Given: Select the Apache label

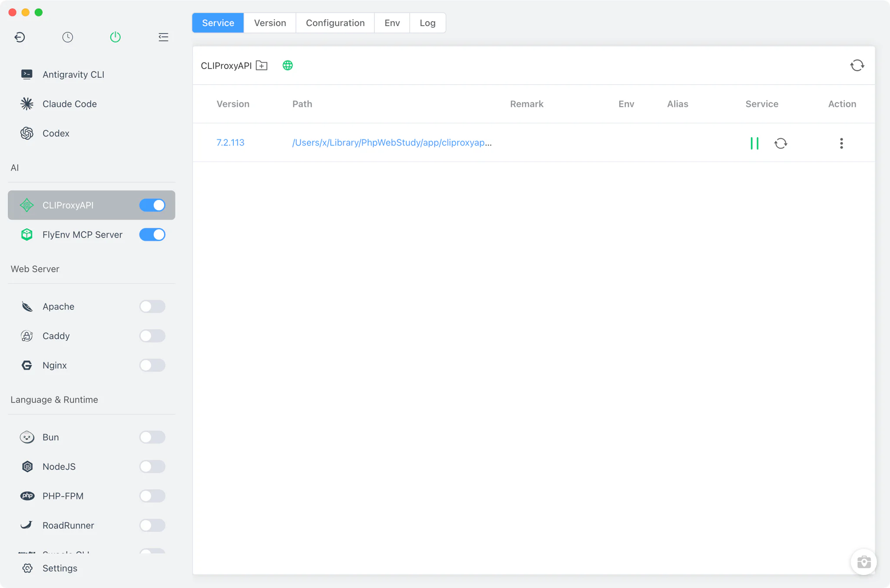Looking at the screenshot, I should tap(58, 307).
